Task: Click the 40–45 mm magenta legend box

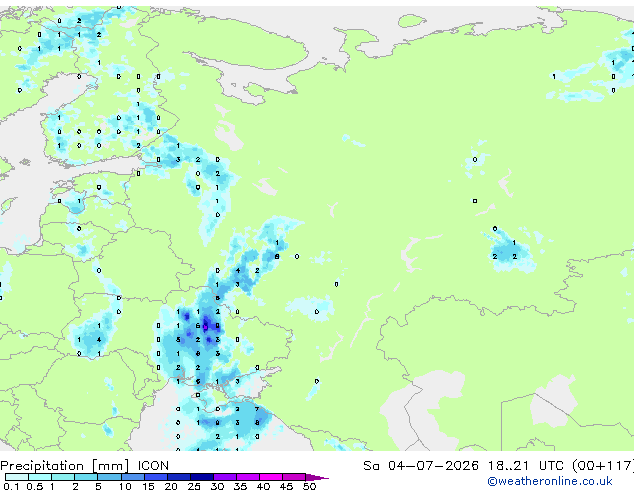Action: pyautogui.click(x=271, y=477)
